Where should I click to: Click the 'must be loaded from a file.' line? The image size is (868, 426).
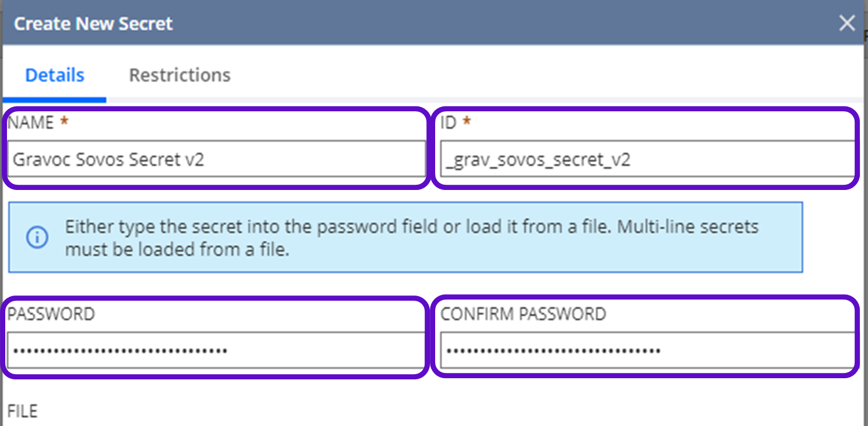point(177,251)
